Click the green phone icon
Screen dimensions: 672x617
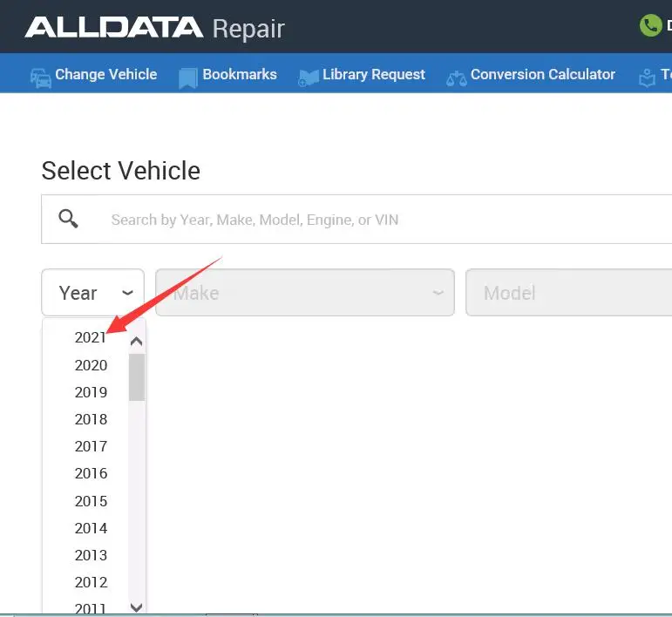[x=650, y=25]
